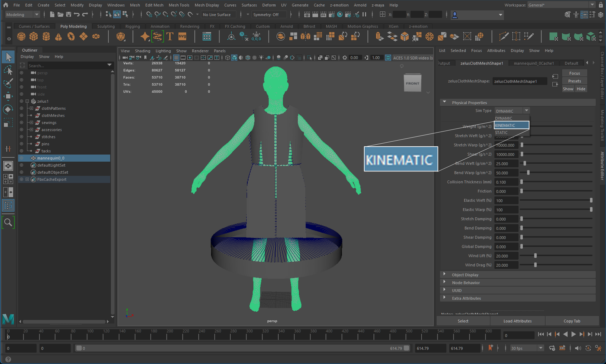Expand the FbxCacheExport node

(27, 179)
